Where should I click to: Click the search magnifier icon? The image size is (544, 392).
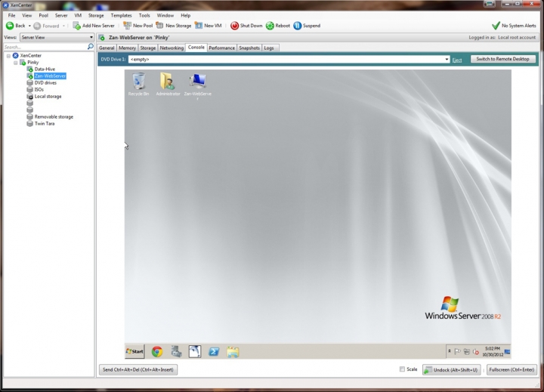click(x=91, y=47)
